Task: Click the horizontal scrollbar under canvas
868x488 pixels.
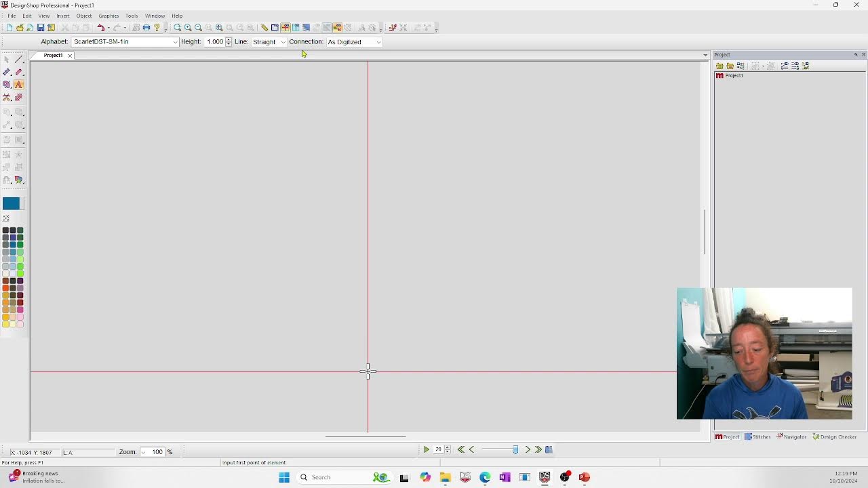Action: point(366,436)
